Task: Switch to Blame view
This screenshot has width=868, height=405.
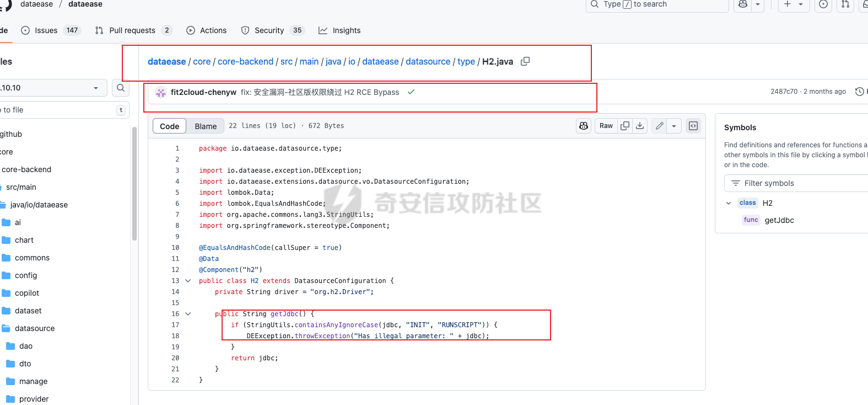Action: (x=206, y=126)
